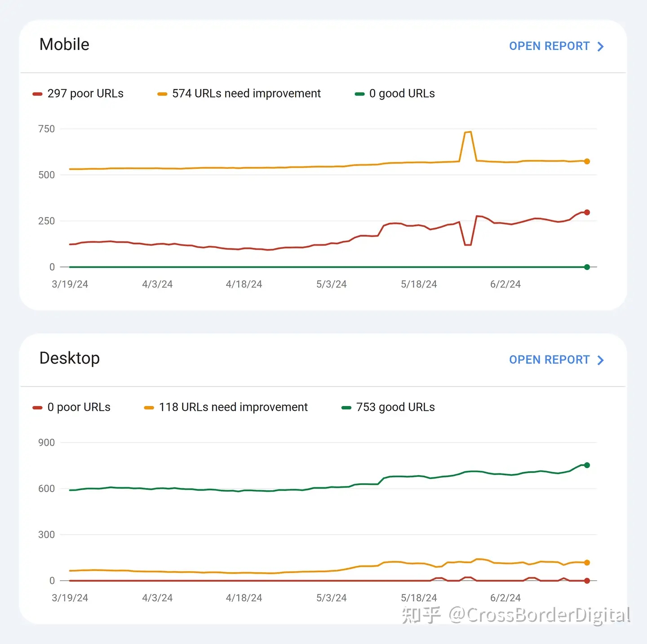Click the Desktop report chevron arrow
Screen dimensions: 647x644
[x=601, y=360]
